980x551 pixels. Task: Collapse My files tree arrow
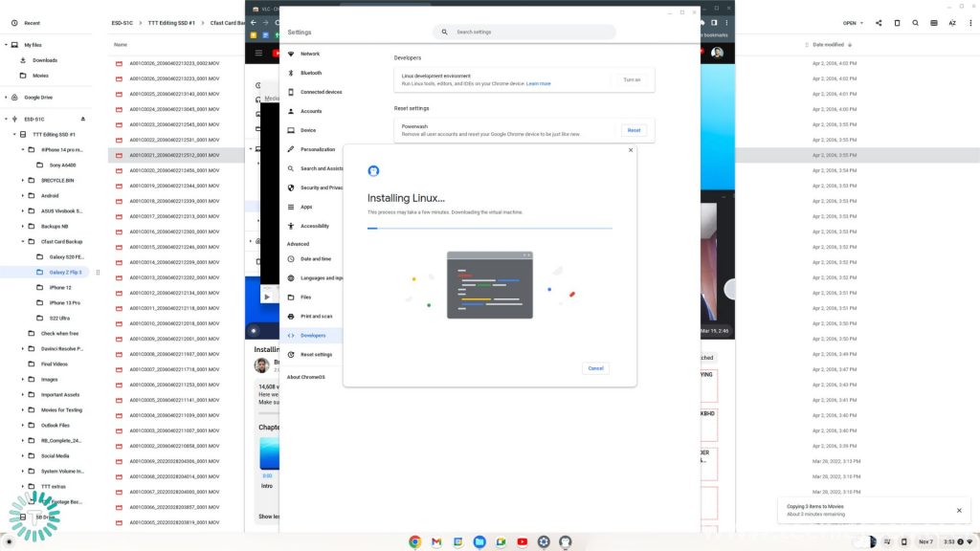(x=7, y=45)
